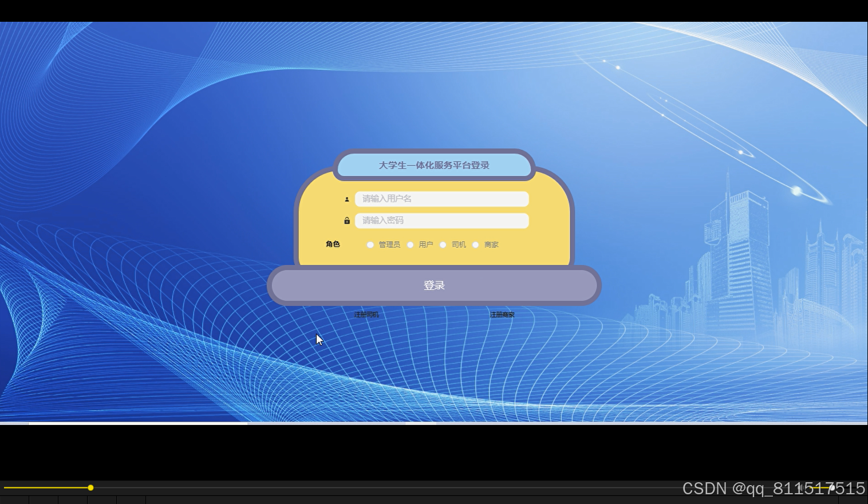Open the 注册司机 driver registration link
Viewport: 868px width, 504px height.
[366, 314]
